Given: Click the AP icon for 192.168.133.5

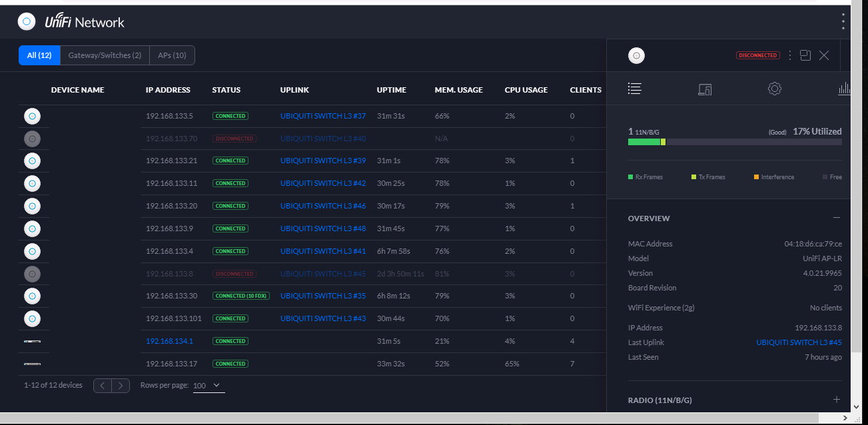Looking at the screenshot, I should click(x=32, y=116).
